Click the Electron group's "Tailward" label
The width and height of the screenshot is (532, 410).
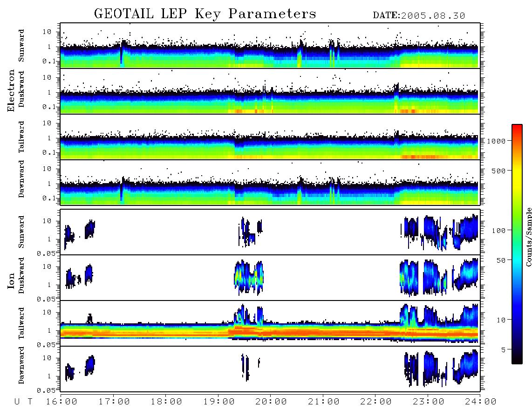point(21,137)
